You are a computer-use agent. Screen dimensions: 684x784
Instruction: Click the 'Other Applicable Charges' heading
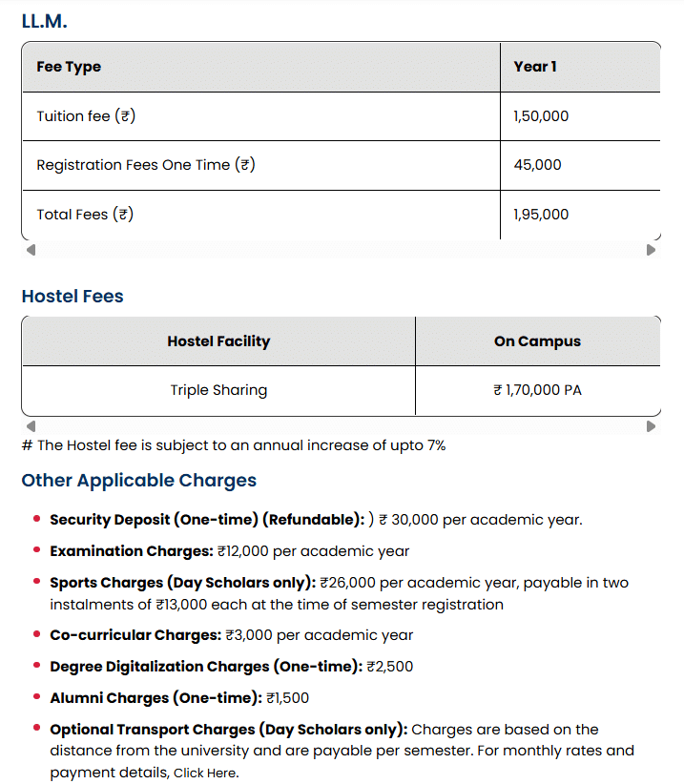point(139,480)
